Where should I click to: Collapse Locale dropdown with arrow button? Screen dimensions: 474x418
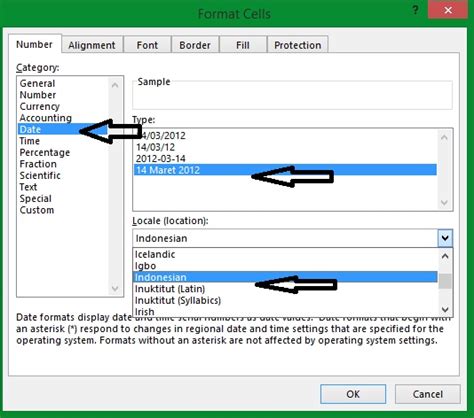[x=445, y=238]
